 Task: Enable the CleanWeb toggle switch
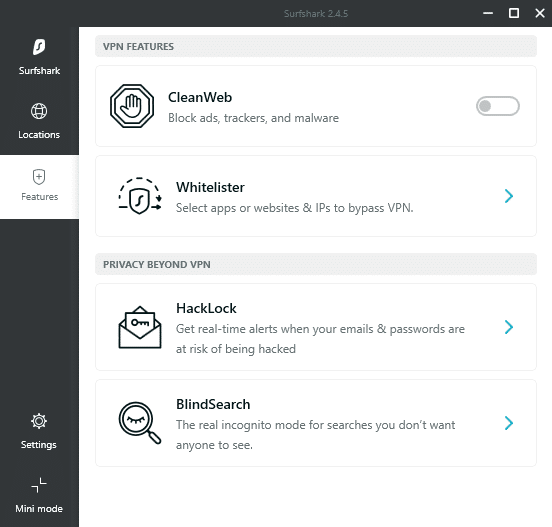tap(498, 106)
